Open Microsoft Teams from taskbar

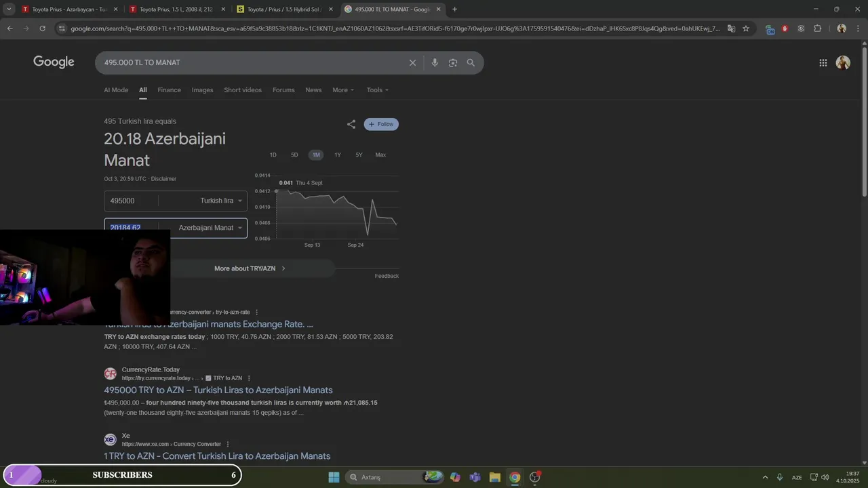[x=475, y=477]
